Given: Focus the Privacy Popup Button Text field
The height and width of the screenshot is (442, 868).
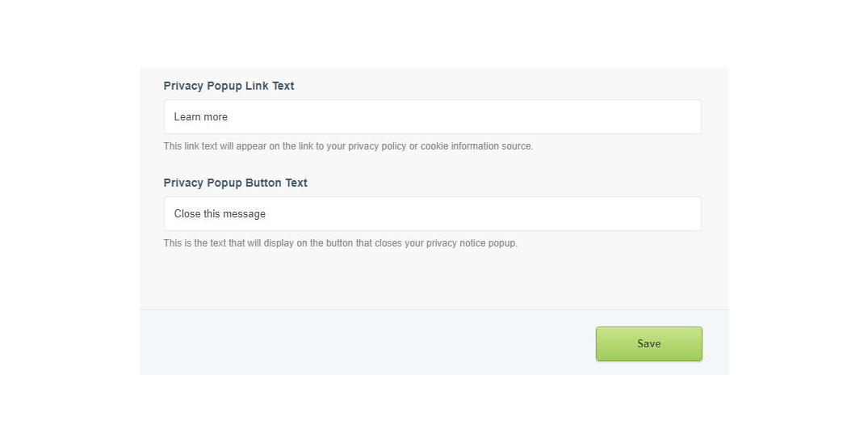Looking at the screenshot, I should click(x=432, y=214).
